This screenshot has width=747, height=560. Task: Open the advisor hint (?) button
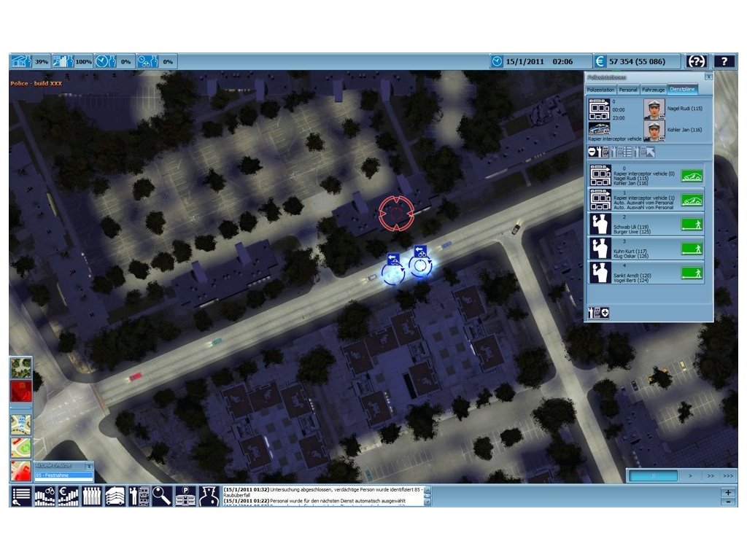(697, 61)
